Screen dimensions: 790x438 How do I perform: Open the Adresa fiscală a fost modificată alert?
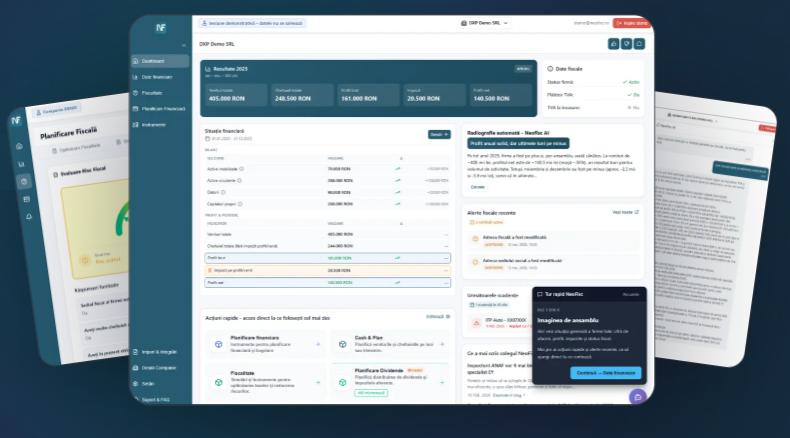pyautogui.click(x=553, y=240)
